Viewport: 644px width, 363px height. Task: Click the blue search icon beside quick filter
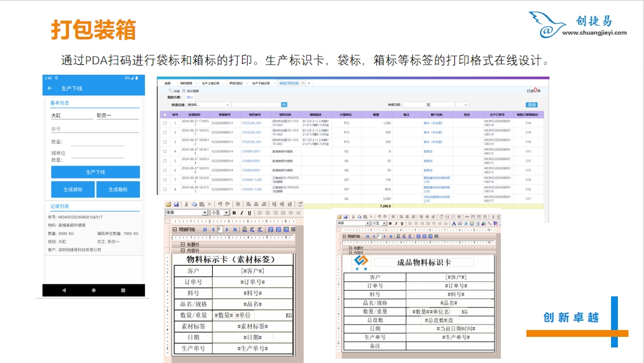tap(284, 105)
